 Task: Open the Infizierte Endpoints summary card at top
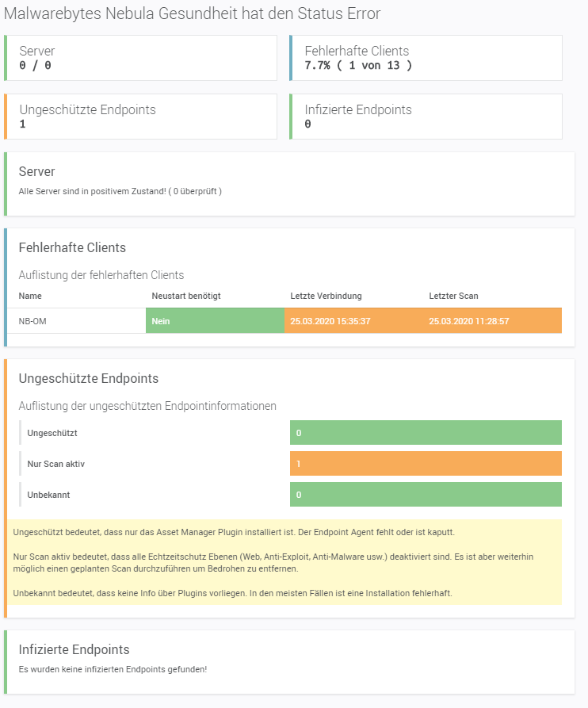[x=426, y=117]
